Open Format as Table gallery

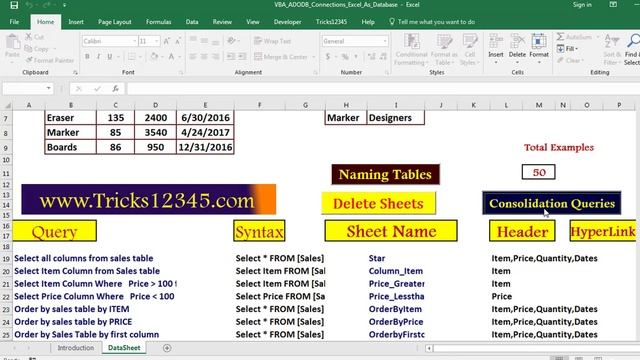click(444, 49)
